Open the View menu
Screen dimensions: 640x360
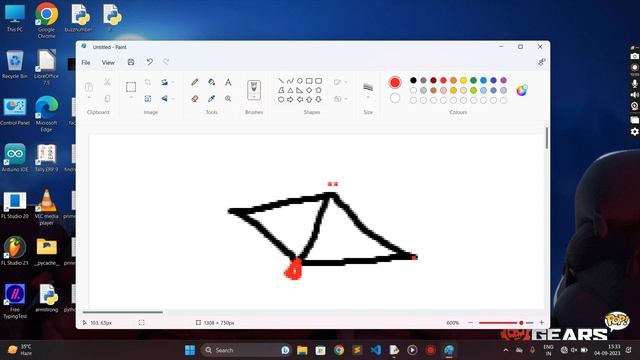point(108,62)
